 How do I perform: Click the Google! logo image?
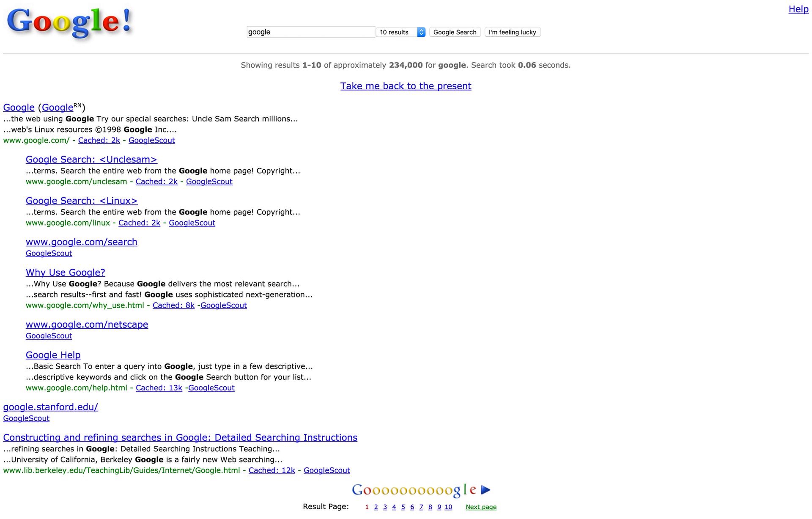click(70, 22)
